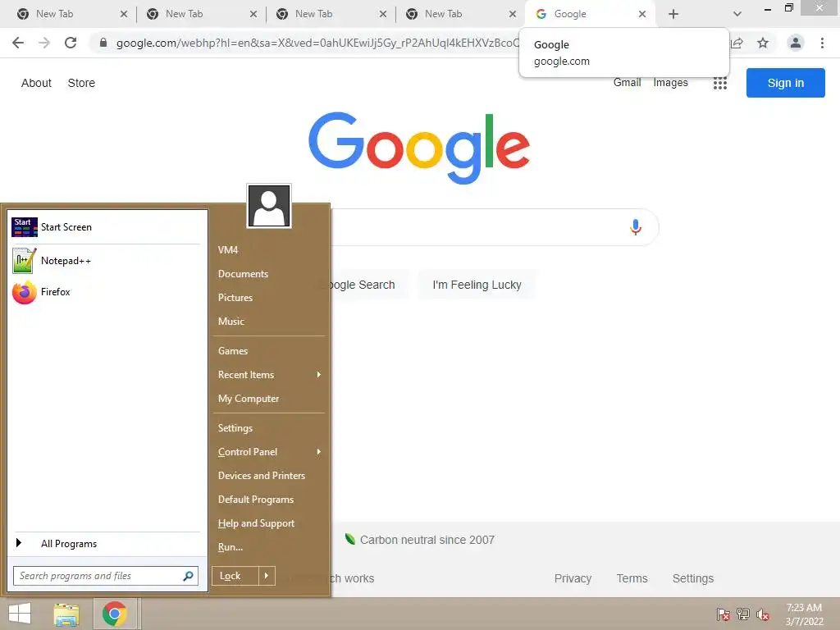
Task: Open the Run... dialog
Action: pyautogui.click(x=231, y=547)
